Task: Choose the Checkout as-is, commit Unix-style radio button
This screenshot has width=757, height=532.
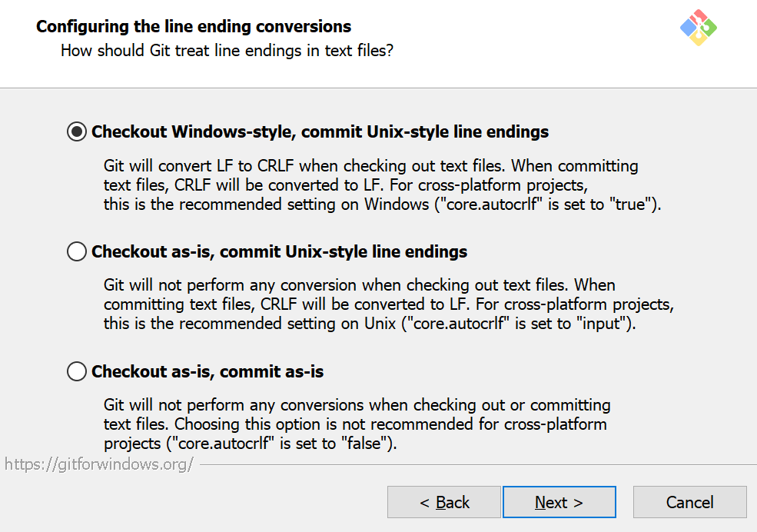Action: (x=77, y=251)
